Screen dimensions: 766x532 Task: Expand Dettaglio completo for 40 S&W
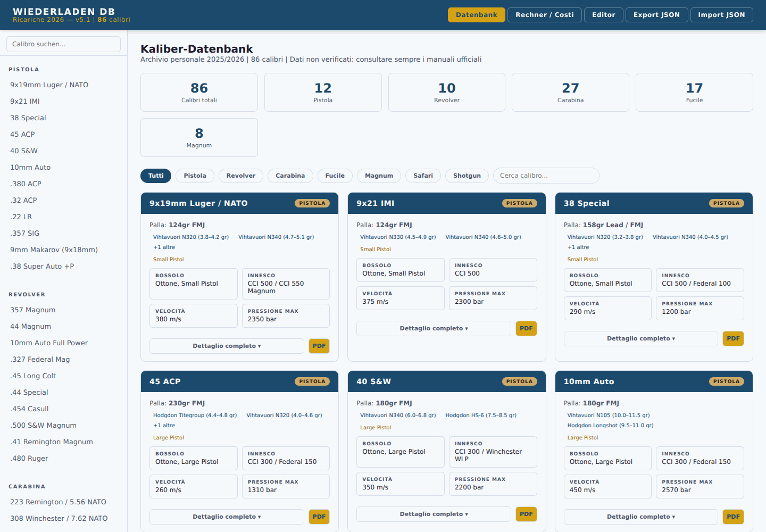coord(434,514)
